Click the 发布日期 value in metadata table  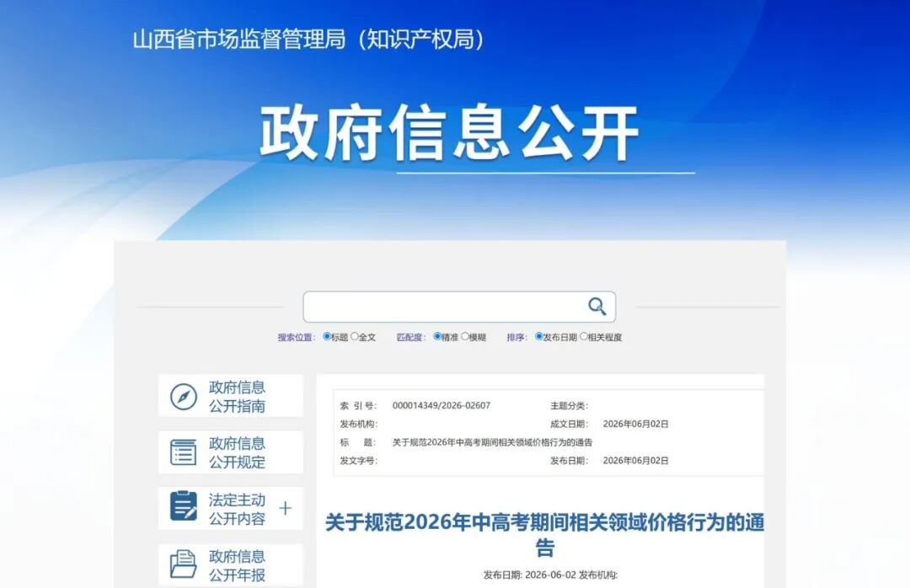(x=635, y=460)
